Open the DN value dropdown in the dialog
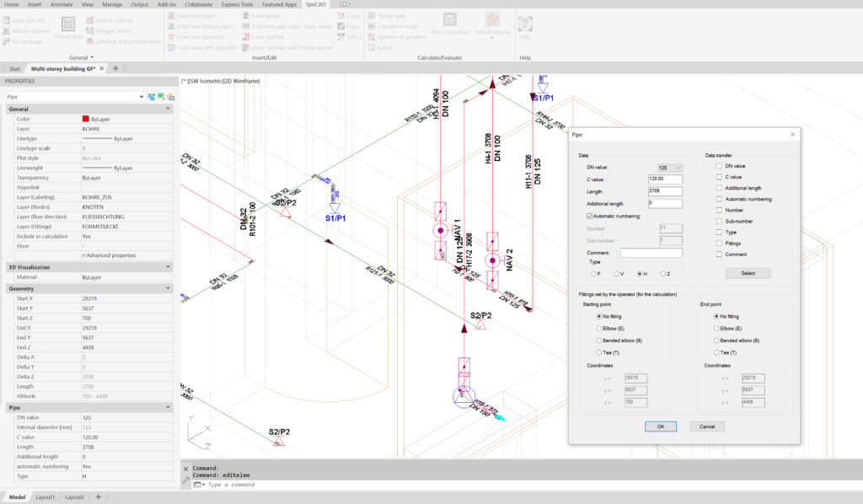863x504 pixels. [x=678, y=167]
